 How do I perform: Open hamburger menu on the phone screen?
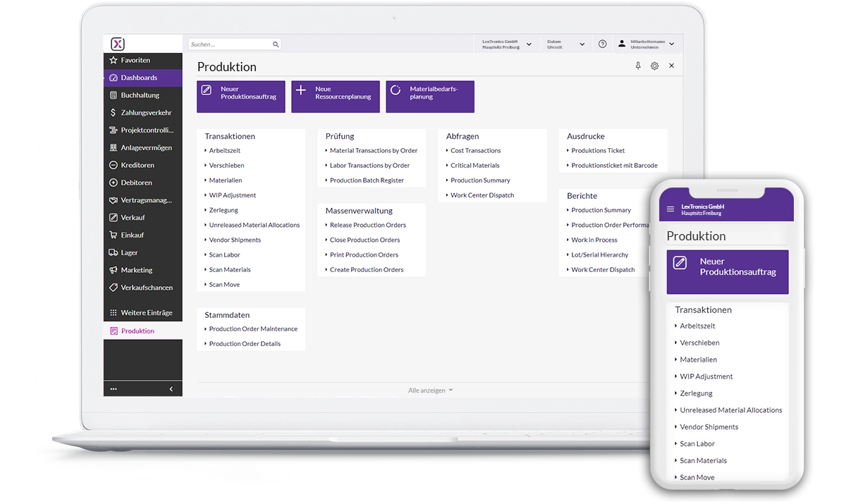pos(670,209)
